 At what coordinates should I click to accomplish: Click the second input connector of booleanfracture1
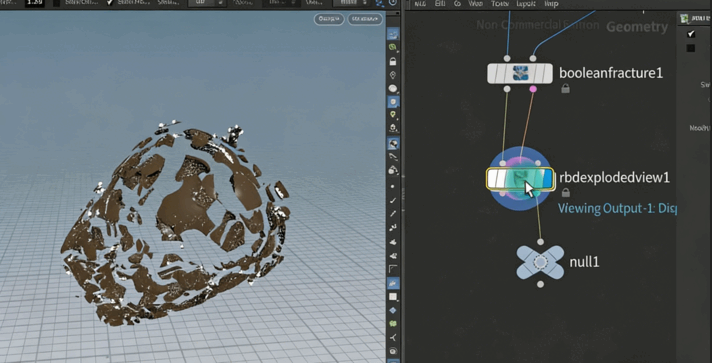pyautogui.click(x=533, y=58)
